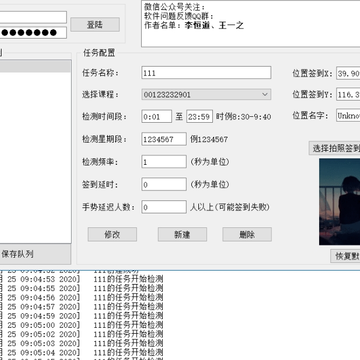Click the 软件问题反馈QQ群 line

pyautogui.click(x=179, y=16)
